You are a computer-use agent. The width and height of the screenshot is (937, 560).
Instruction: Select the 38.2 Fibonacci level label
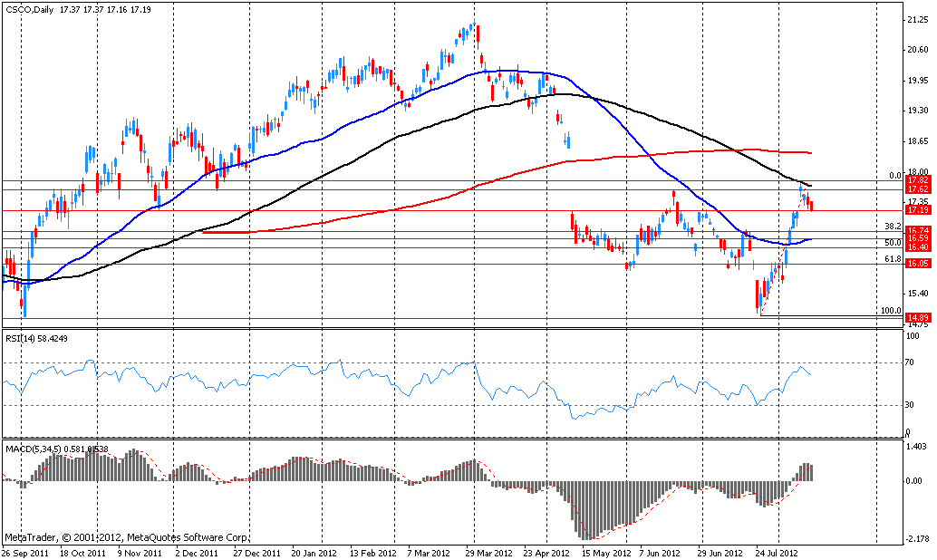(x=892, y=226)
